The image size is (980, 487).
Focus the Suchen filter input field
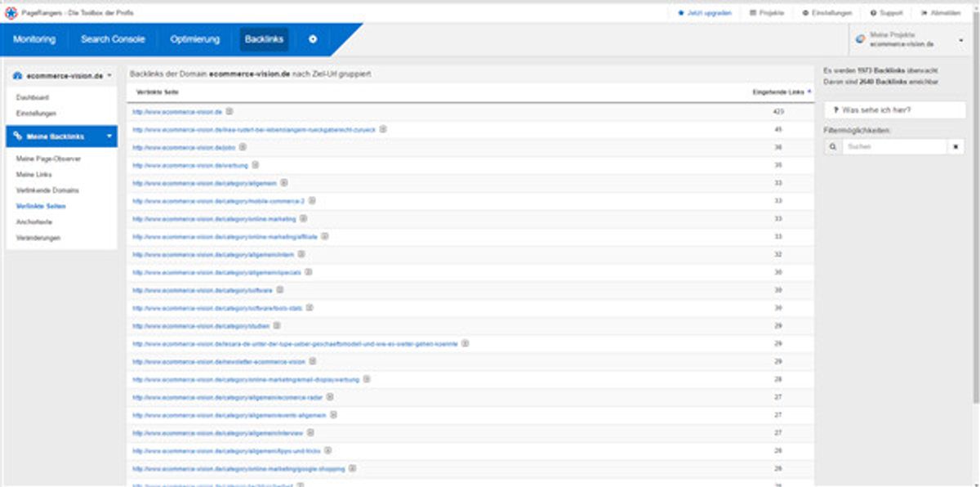pos(895,147)
